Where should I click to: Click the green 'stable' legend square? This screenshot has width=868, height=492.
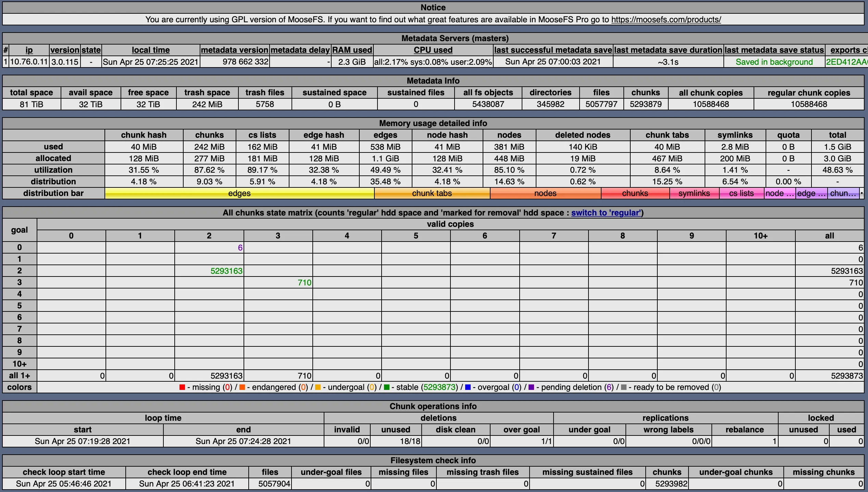coord(387,387)
